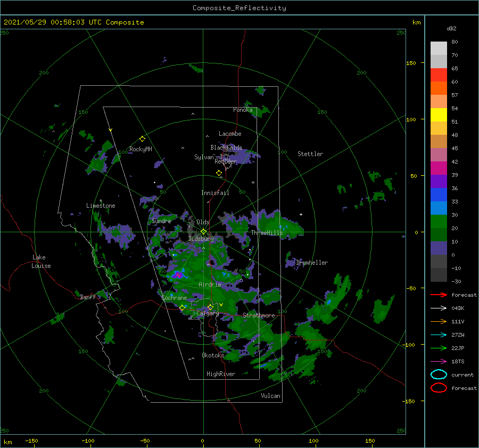
Task: Select the white 04DK arrow legend icon
Action: [x=439, y=308]
